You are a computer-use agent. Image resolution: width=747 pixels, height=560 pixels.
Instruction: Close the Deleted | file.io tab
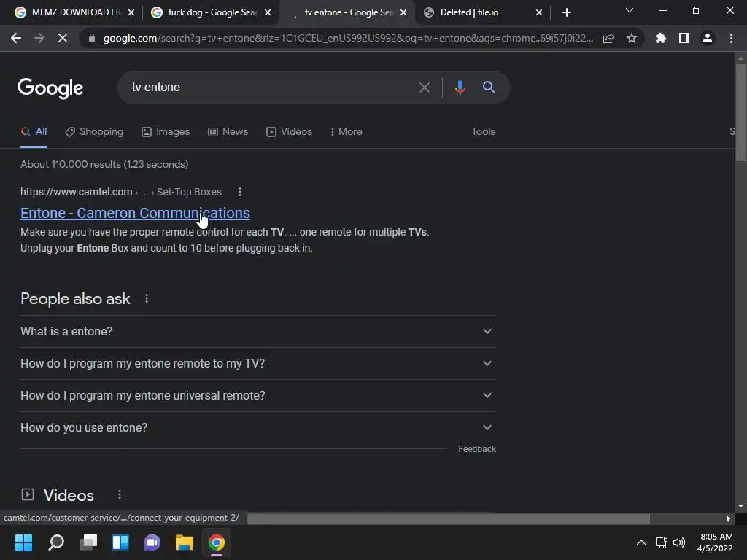click(x=539, y=12)
